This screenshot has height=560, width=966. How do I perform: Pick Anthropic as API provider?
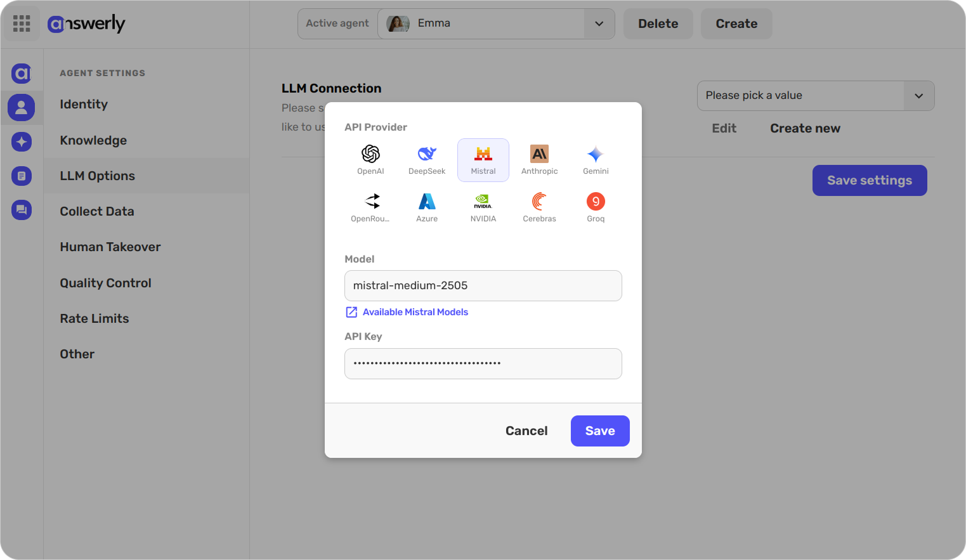tap(540, 160)
